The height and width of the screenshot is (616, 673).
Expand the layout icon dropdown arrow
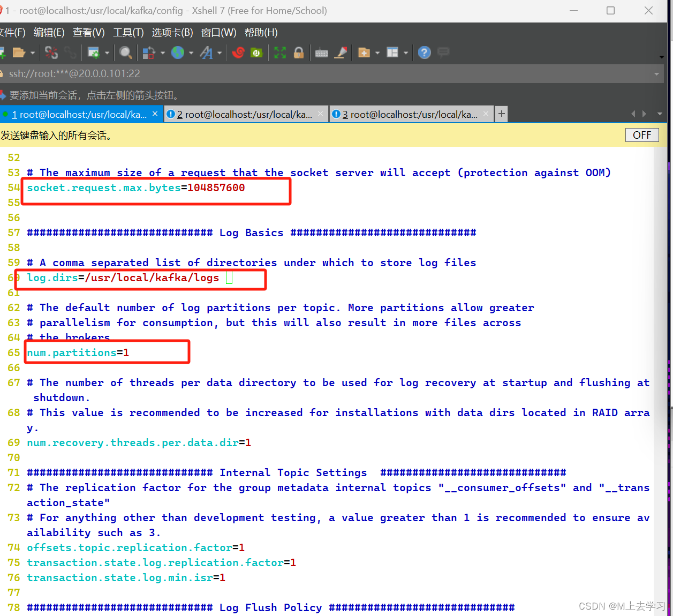[406, 52]
